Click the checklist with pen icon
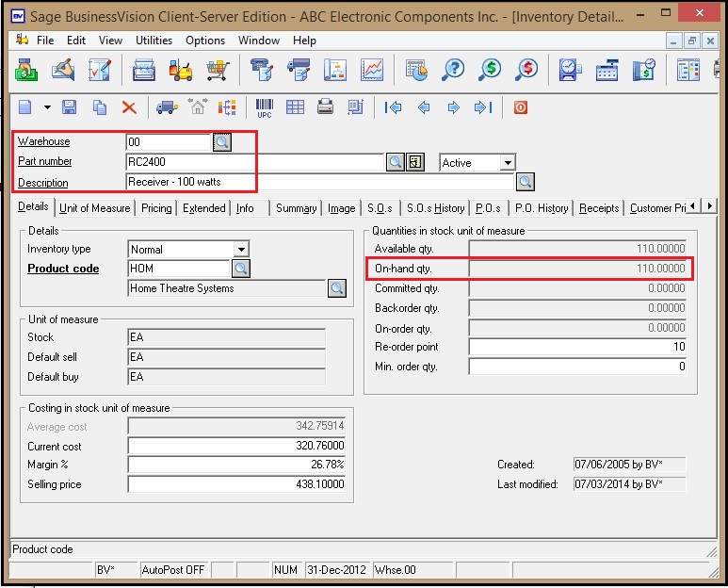728x588 pixels. pyautogui.click(x=99, y=70)
